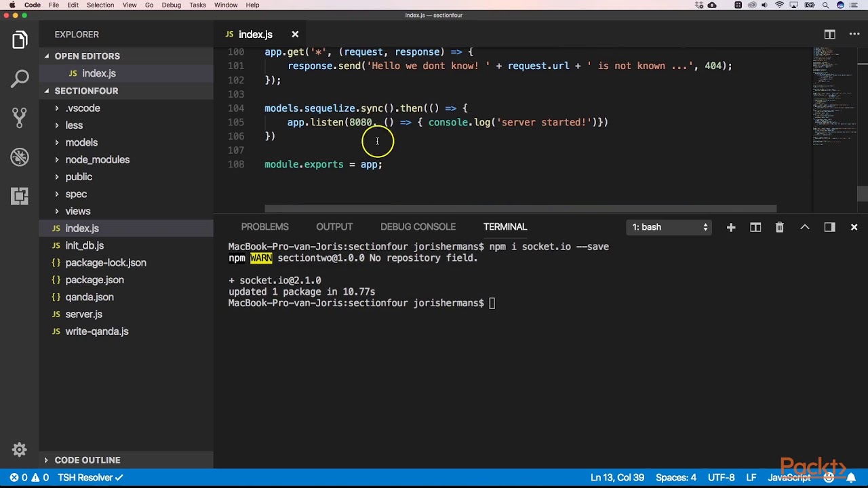Split the terminal panel
This screenshot has width=868, height=488.
(755, 227)
